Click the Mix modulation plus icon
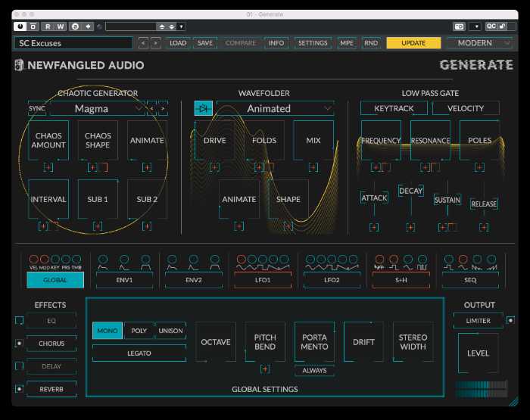 tap(313, 167)
